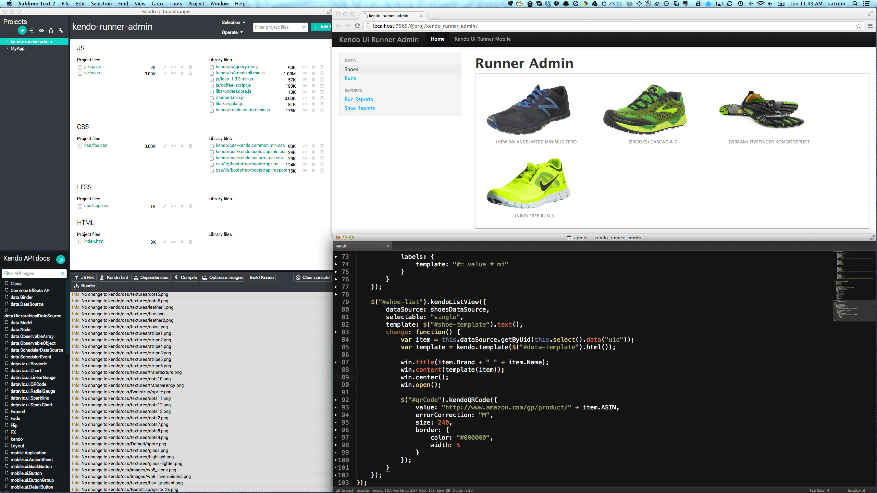Click the JSHint button in console toolbar

click(x=84, y=278)
